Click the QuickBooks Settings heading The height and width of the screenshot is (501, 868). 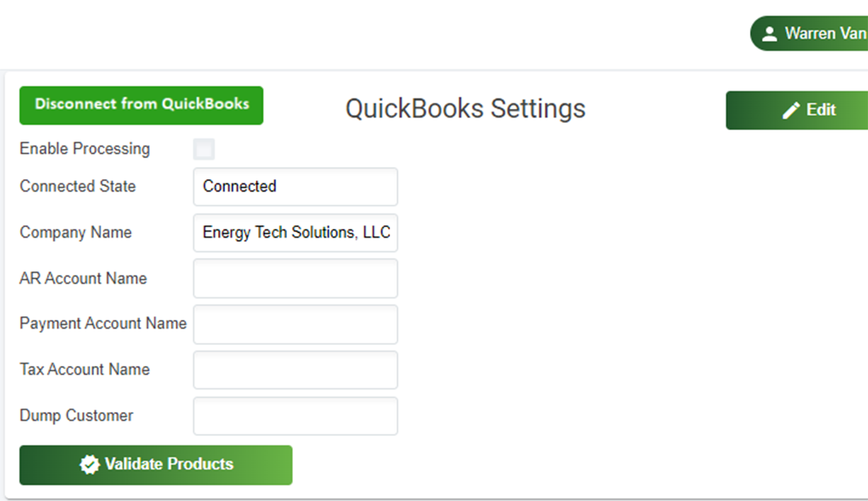[x=465, y=108]
